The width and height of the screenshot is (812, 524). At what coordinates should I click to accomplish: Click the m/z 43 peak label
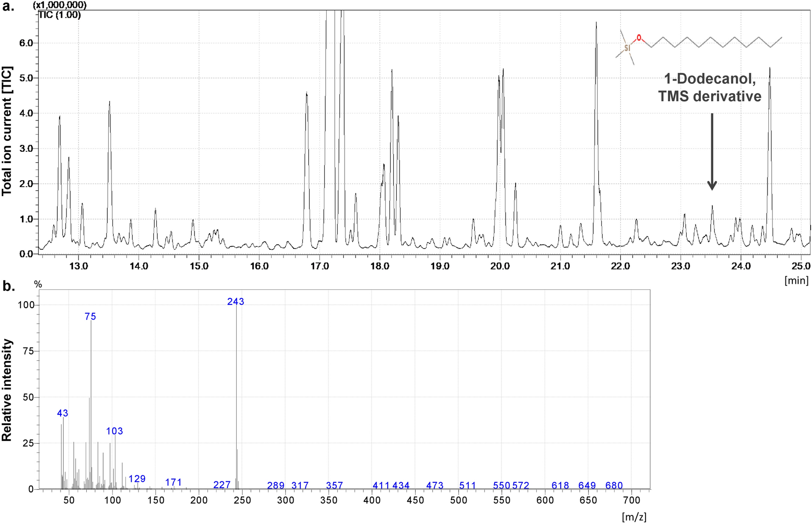[62, 414]
